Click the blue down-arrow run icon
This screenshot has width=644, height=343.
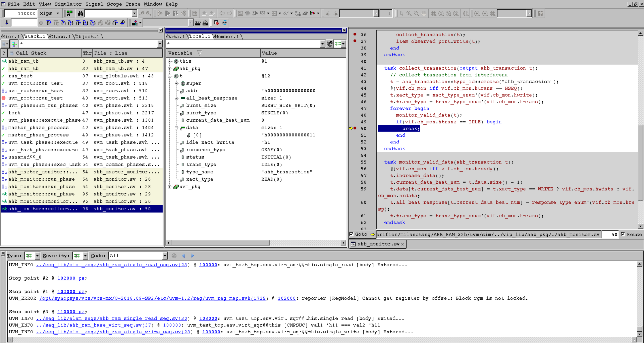click(7, 23)
